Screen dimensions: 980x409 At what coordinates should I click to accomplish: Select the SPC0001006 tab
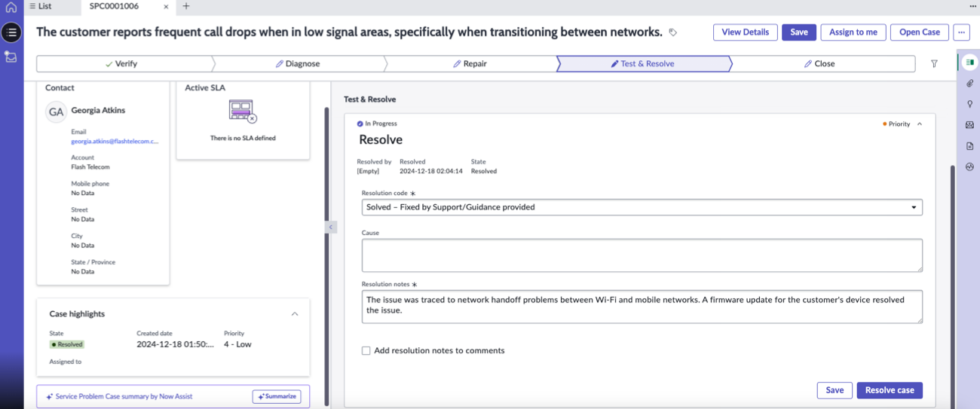114,6
